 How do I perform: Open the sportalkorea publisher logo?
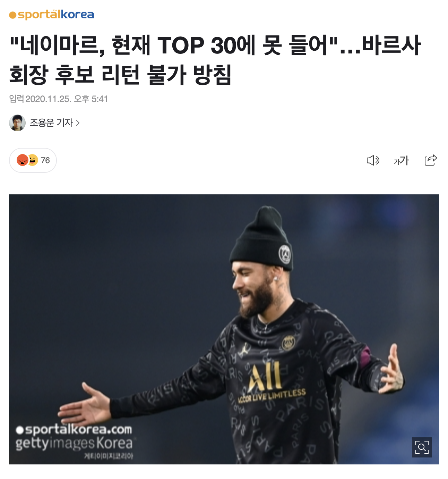pos(52,15)
